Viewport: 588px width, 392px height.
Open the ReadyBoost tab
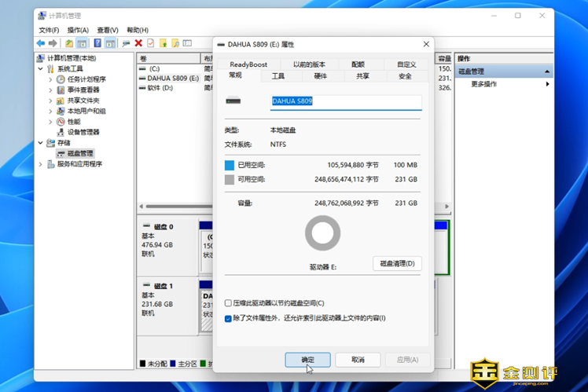pyautogui.click(x=248, y=64)
